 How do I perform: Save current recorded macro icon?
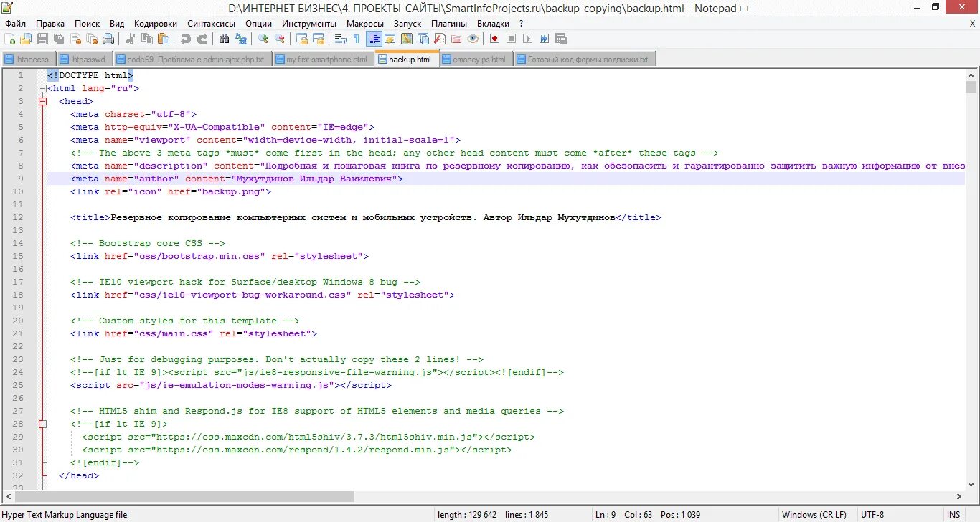coord(560,39)
